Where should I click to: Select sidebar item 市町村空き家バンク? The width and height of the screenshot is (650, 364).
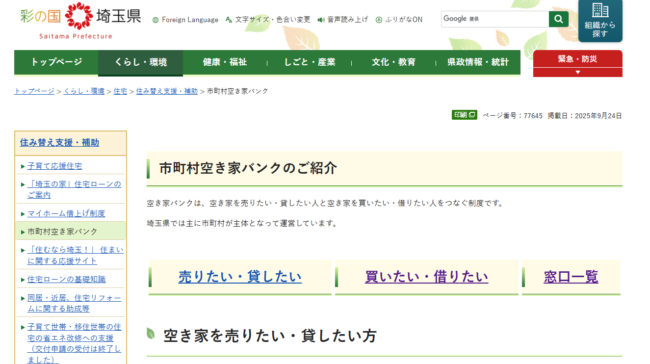pyautogui.click(x=70, y=231)
